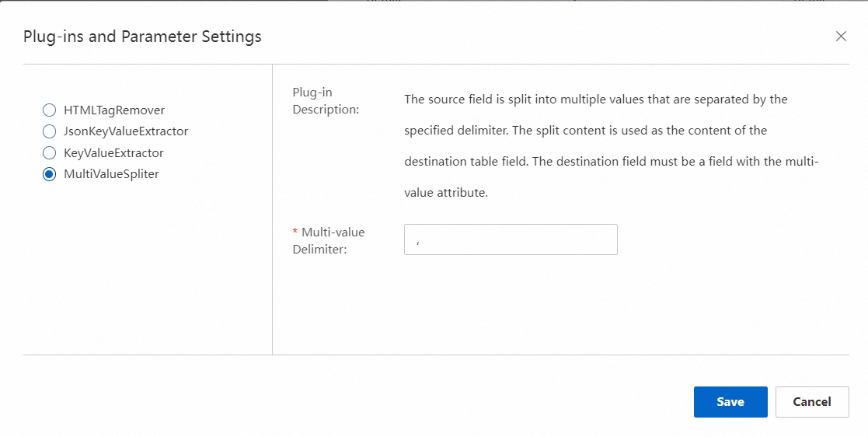This screenshot has height=437, width=868.
Task: Click the Plug-in Description label
Action: (325, 101)
